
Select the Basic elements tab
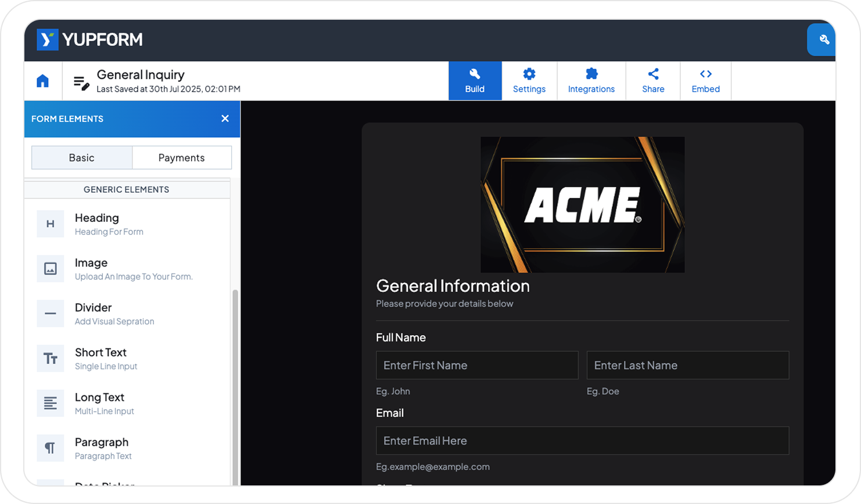[82, 157]
